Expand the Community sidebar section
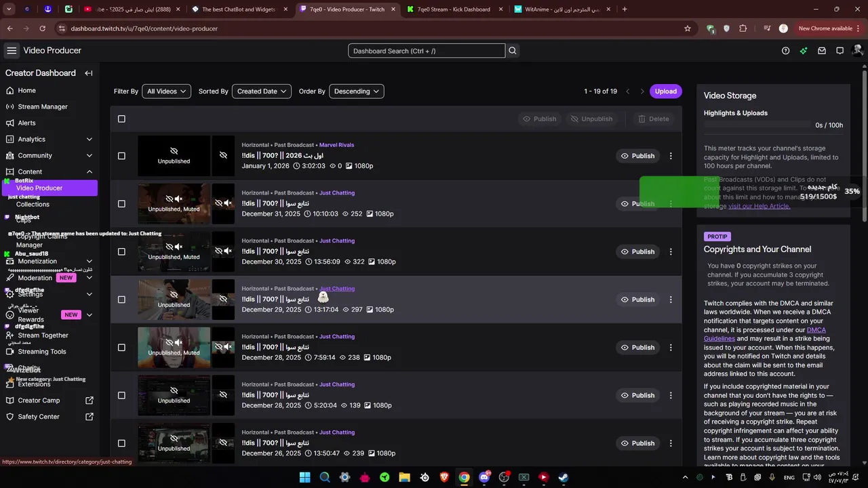The width and height of the screenshot is (868, 488). click(x=90, y=155)
